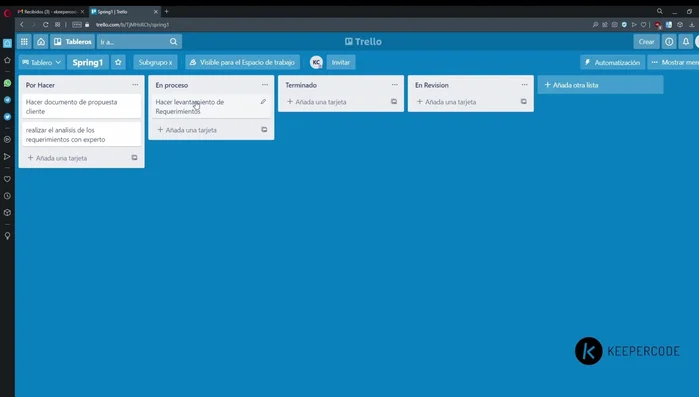The height and width of the screenshot is (397, 699).
Task: Click the KC member avatar
Action: [316, 62]
